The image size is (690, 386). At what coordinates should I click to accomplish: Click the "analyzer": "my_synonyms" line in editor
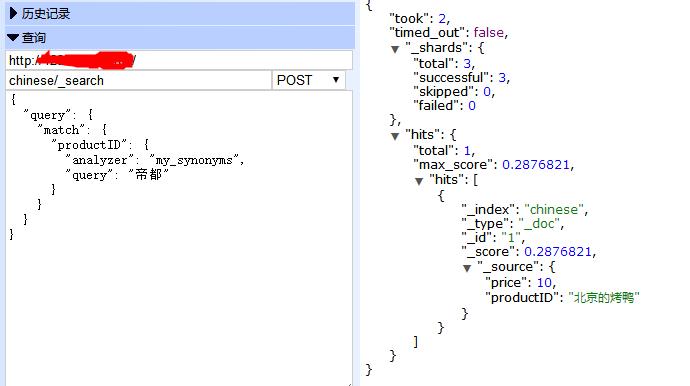click(154, 160)
